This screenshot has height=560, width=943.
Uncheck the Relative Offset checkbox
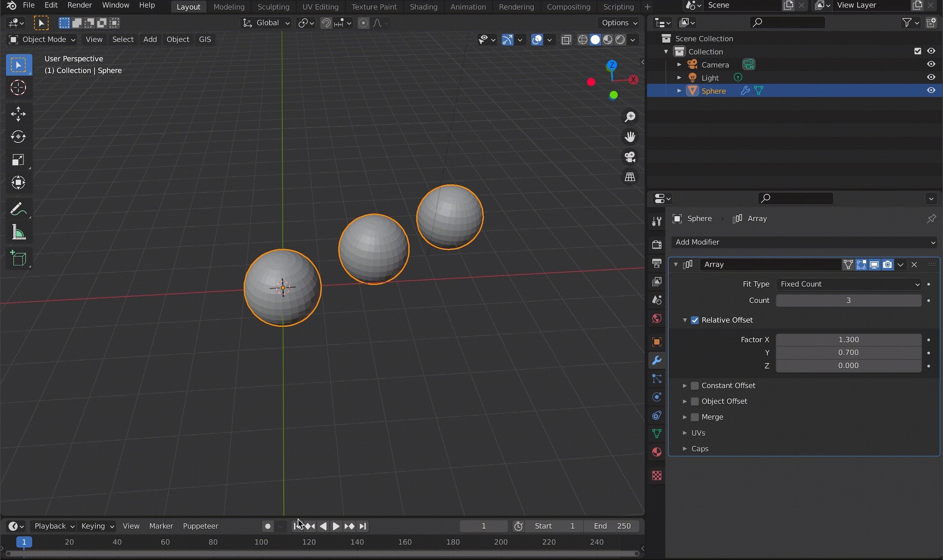coord(695,320)
